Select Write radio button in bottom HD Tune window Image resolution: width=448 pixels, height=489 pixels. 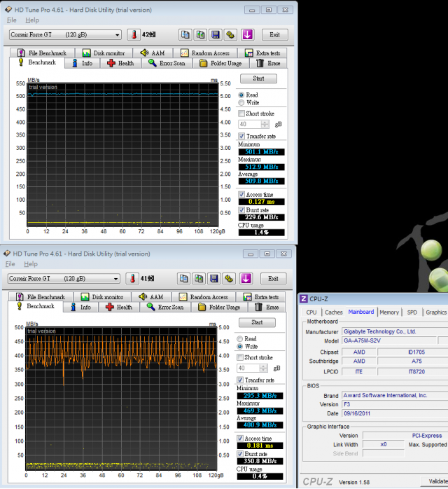pos(239,347)
